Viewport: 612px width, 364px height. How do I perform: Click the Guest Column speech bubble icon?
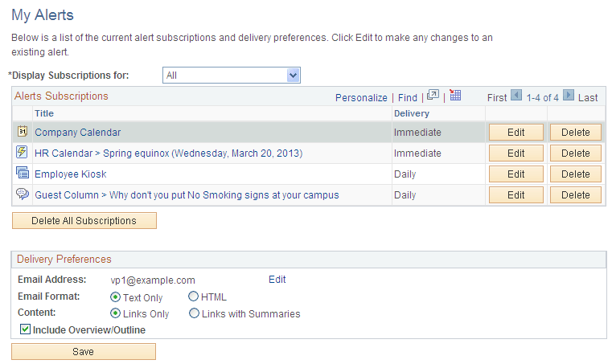pyautogui.click(x=22, y=194)
